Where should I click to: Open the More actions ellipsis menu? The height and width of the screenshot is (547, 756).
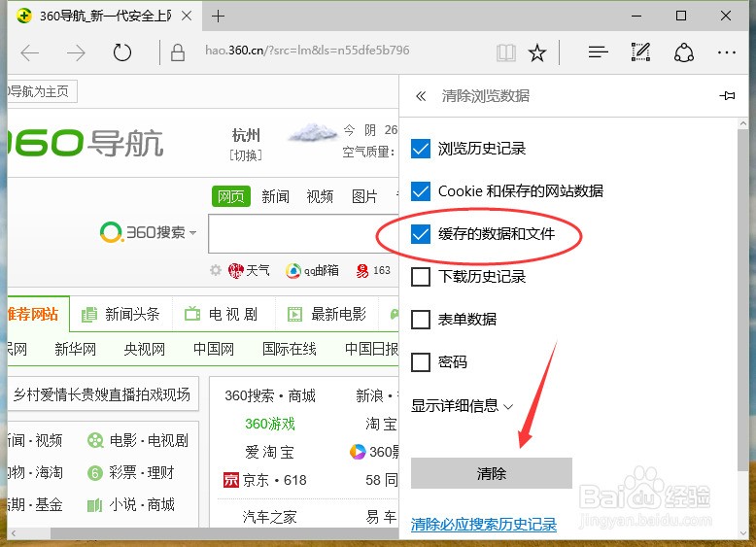727,52
